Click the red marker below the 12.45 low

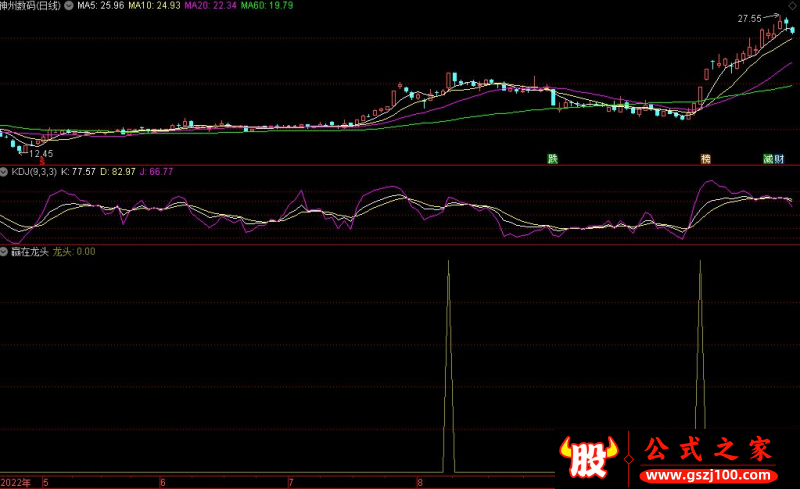(41, 161)
